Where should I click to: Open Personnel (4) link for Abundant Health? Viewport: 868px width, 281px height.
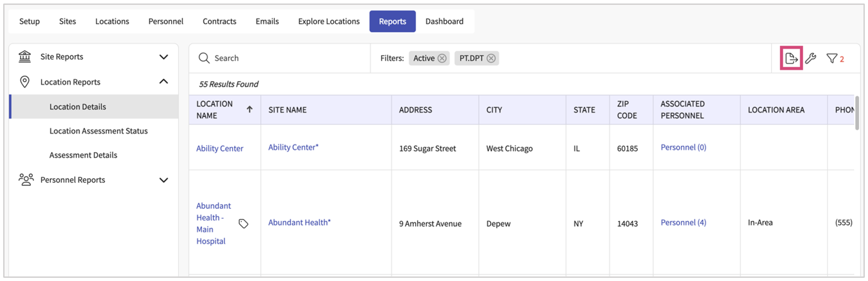(x=683, y=222)
